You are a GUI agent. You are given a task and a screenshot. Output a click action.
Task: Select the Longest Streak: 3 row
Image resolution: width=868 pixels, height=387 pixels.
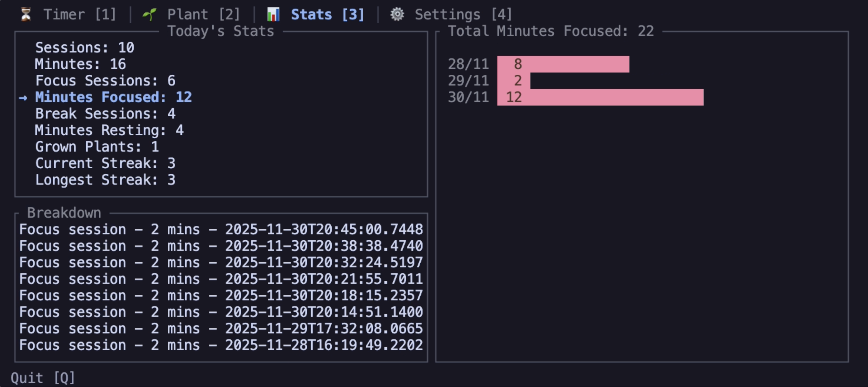pos(105,180)
